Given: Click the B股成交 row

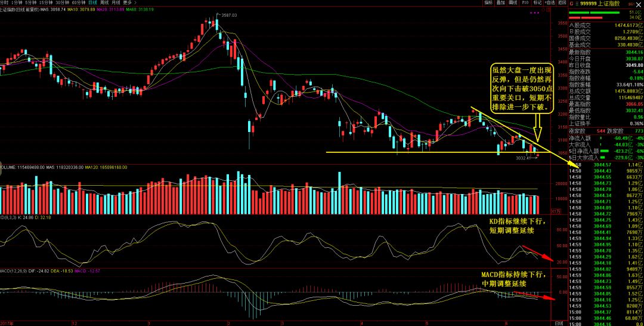Looking at the screenshot, I should click(x=606, y=32).
